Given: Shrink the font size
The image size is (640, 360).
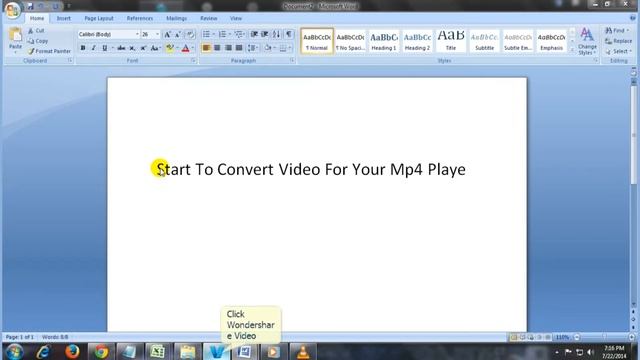Looking at the screenshot, I should pyautogui.click(x=178, y=35).
